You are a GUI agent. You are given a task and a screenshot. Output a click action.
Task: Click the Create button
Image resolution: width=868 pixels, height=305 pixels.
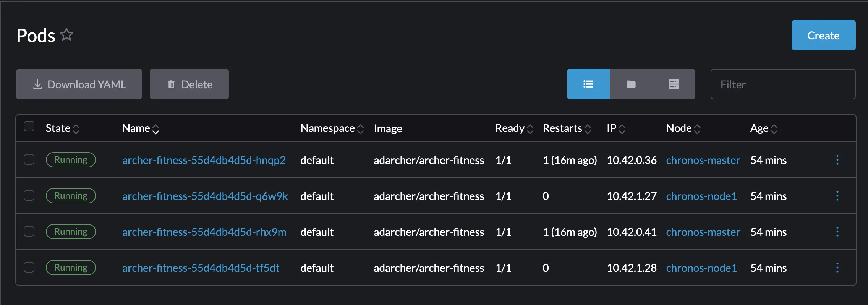(823, 35)
